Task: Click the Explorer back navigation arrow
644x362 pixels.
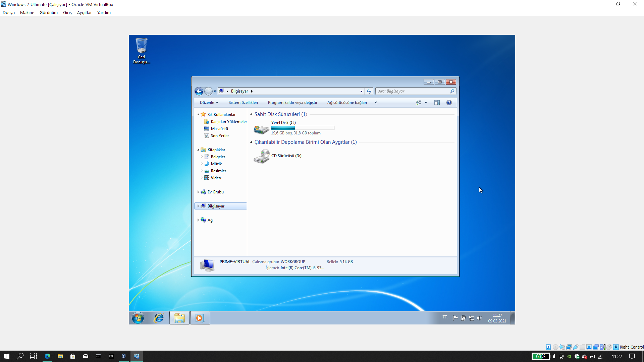Action: (199, 91)
